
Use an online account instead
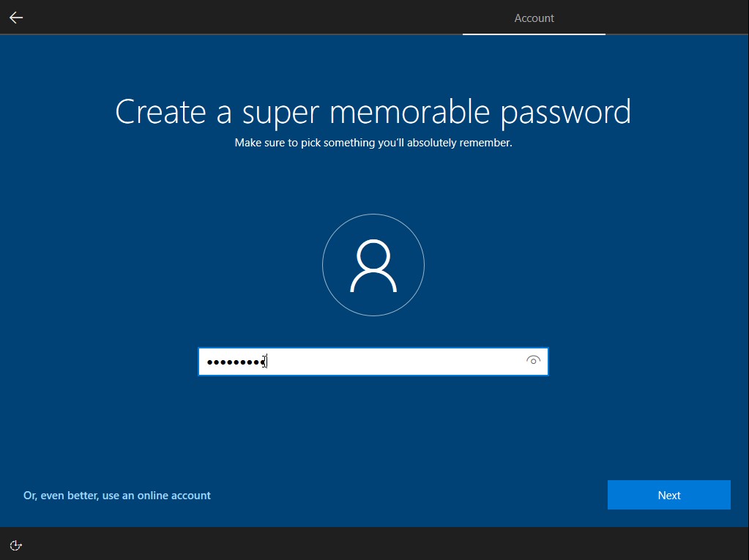pyautogui.click(x=117, y=495)
